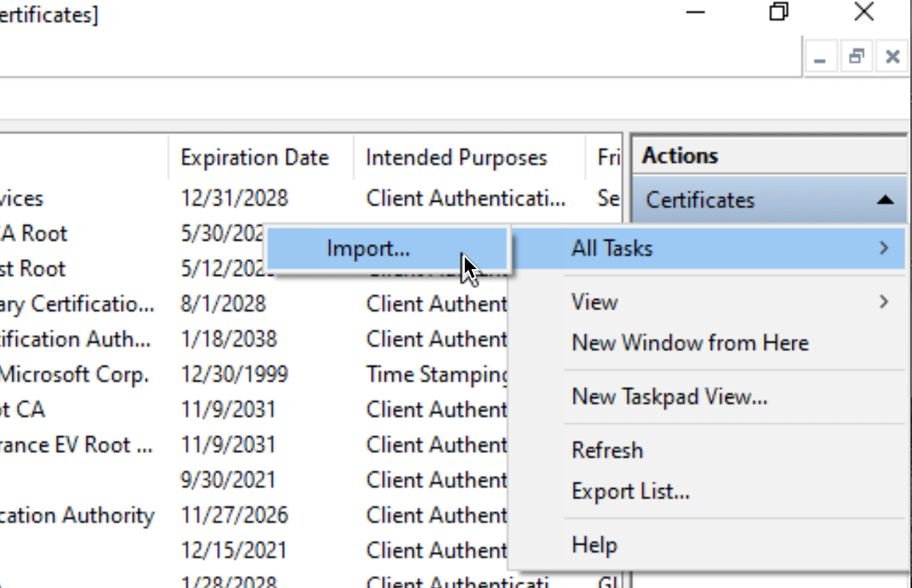Click Import... in the submenu
The width and height of the screenshot is (912, 588).
pyautogui.click(x=368, y=249)
